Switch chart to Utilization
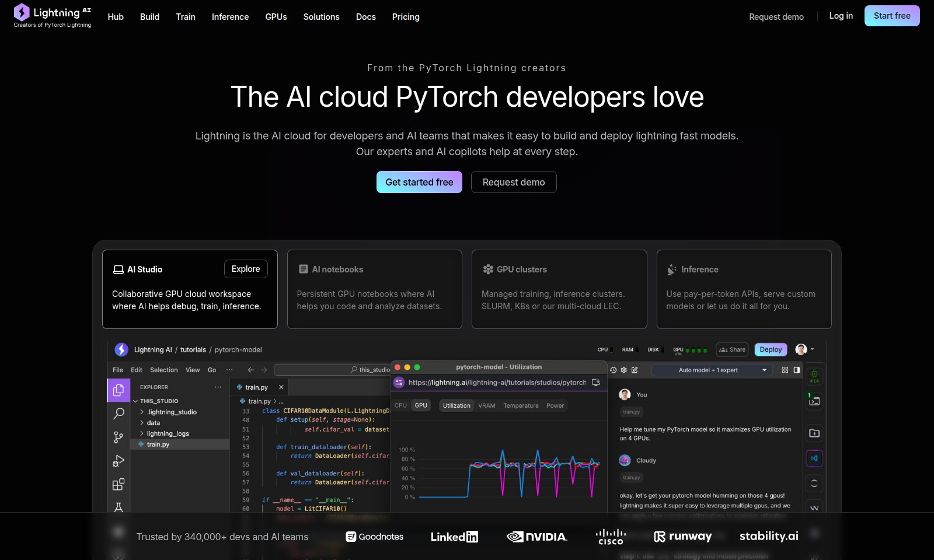The height and width of the screenshot is (560, 934). click(456, 405)
